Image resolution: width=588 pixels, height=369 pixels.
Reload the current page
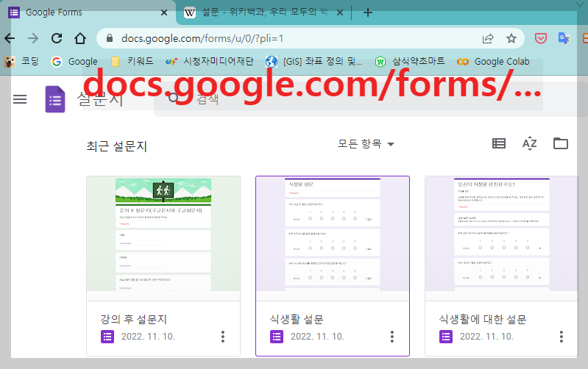coord(57,38)
